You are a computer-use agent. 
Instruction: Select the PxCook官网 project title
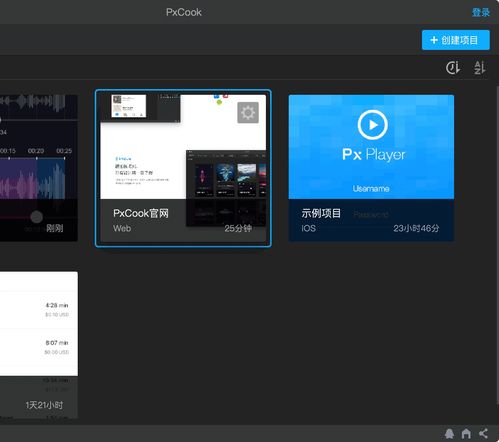point(141,213)
